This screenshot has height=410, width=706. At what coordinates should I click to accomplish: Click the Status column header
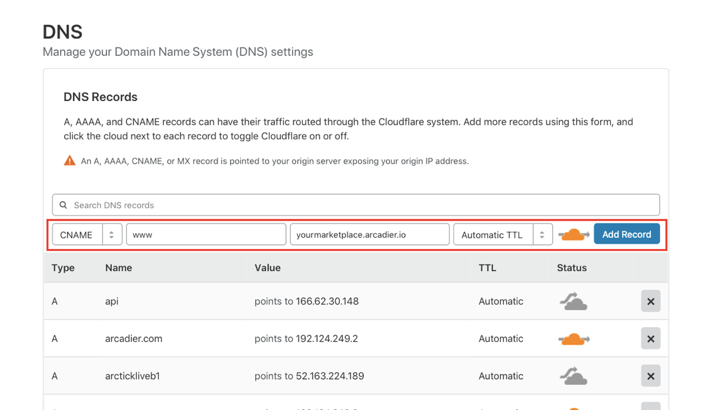point(571,268)
